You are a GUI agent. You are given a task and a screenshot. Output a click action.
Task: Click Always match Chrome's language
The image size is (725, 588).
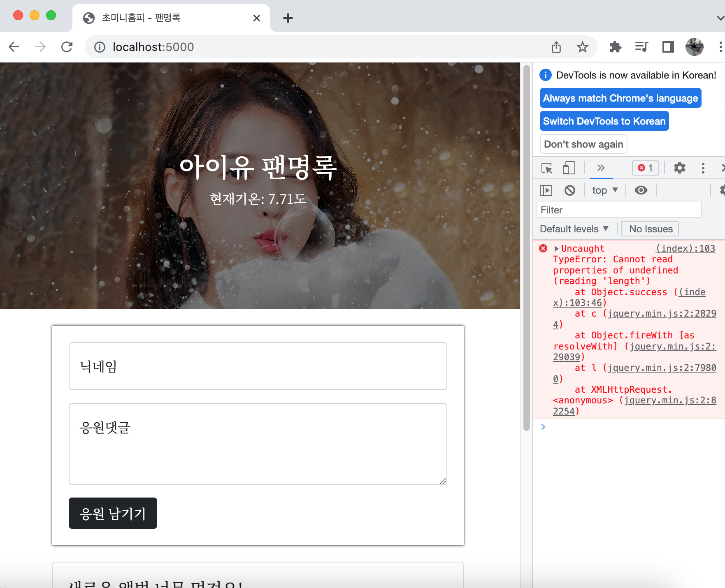[620, 98]
